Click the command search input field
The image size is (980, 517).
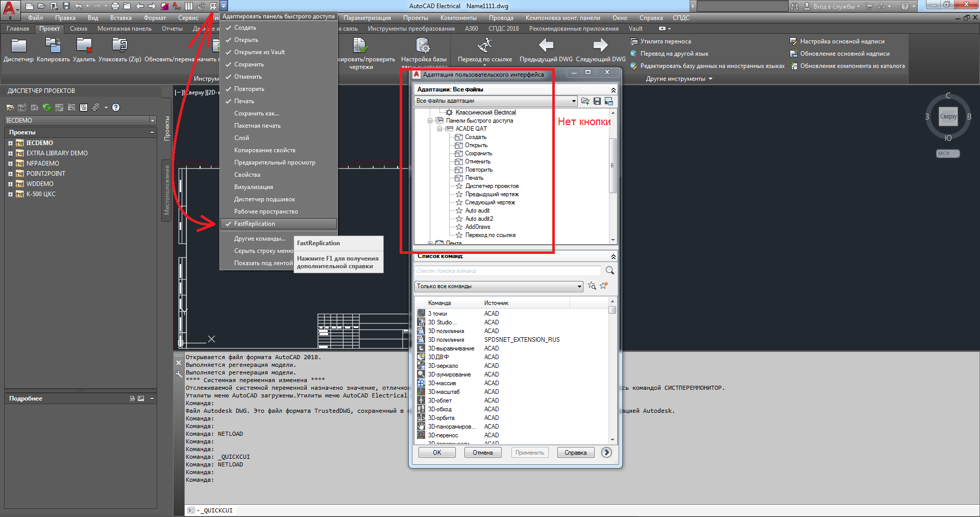508,271
